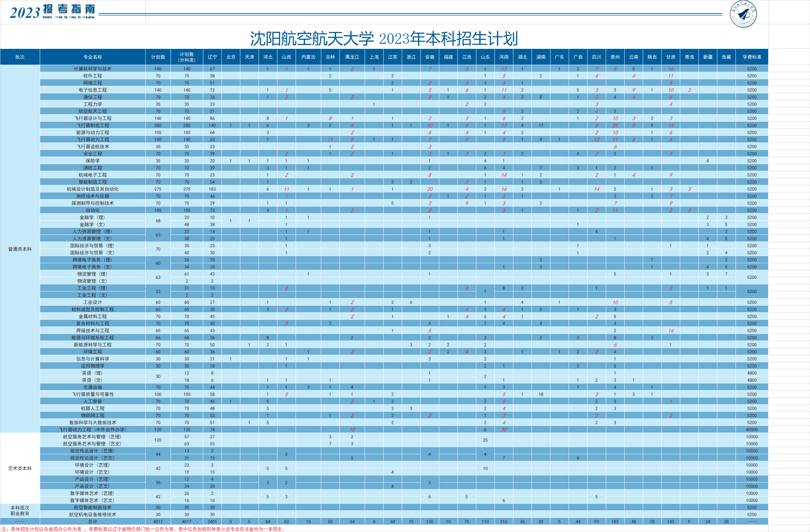Viewport: 810px width, 532px height.
Task: Select the '自动化' major name
Action: tap(93, 210)
